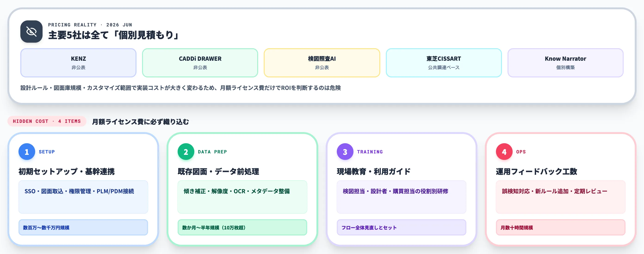The width and height of the screenshot is (644, 254).
Task: Click the tag フロー全体見直しとセット
Action: tap(402, 227)
